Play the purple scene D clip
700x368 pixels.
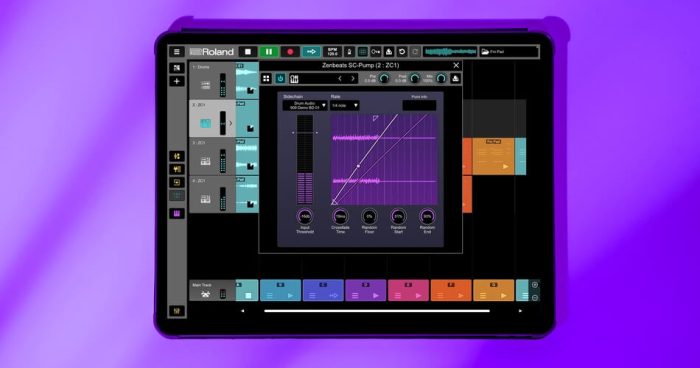point(376,295)
